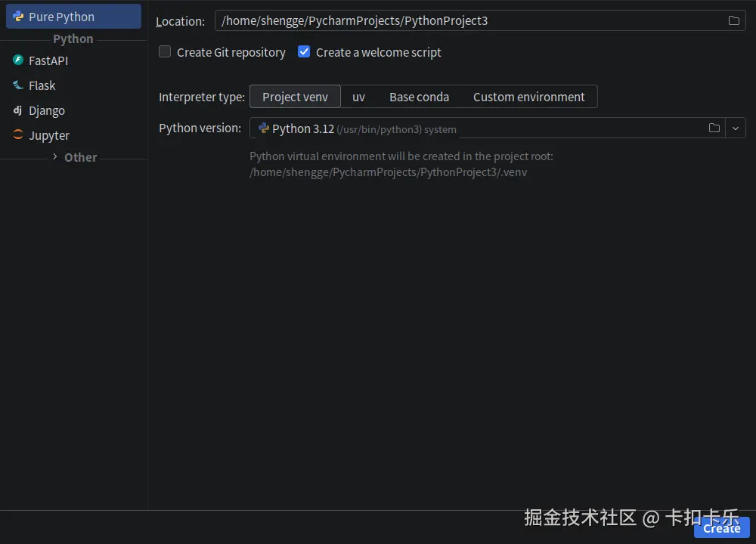Click the Create button

[722, 527]
